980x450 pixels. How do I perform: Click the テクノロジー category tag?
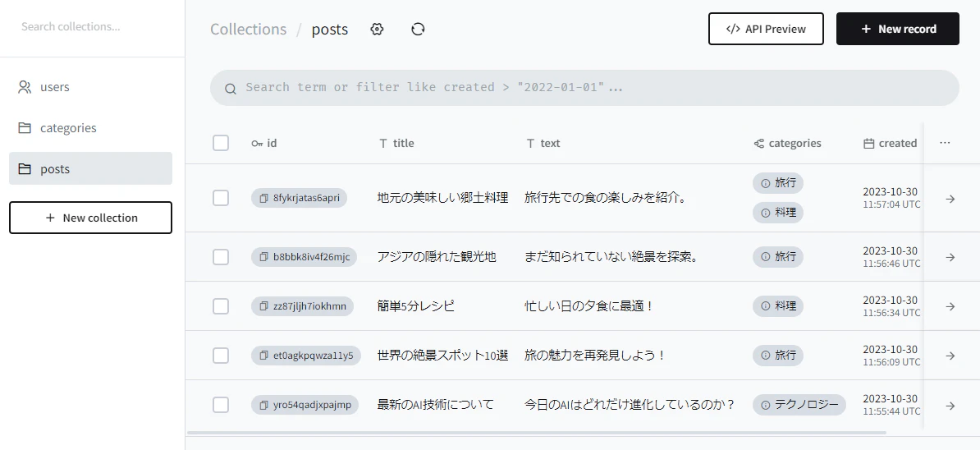799,405
